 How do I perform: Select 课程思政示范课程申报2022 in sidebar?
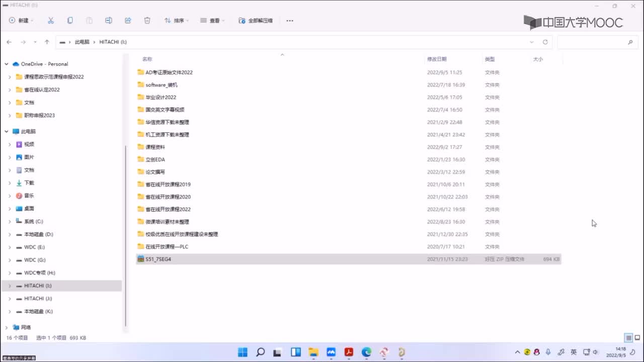coord(54,77)
